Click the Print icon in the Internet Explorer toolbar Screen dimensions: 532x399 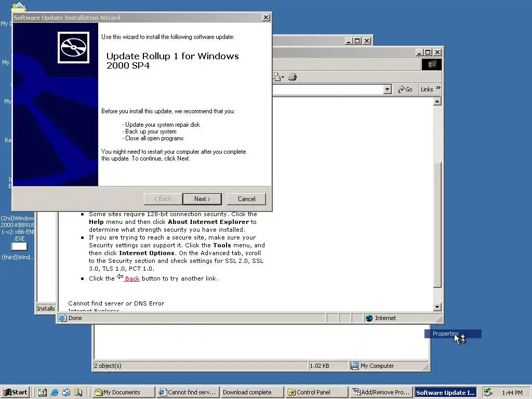click(x=292, y=77)
